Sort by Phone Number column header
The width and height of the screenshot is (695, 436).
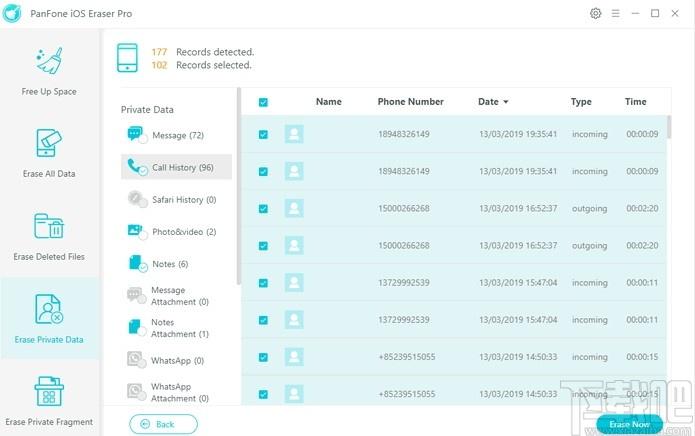coord(410,101)
